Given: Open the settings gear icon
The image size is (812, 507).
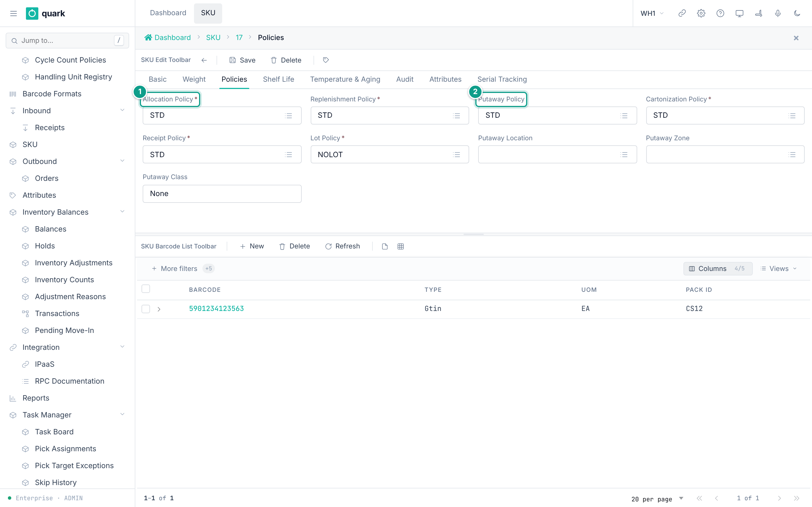Looking at the screenshot, I should [x=701, y=14].
